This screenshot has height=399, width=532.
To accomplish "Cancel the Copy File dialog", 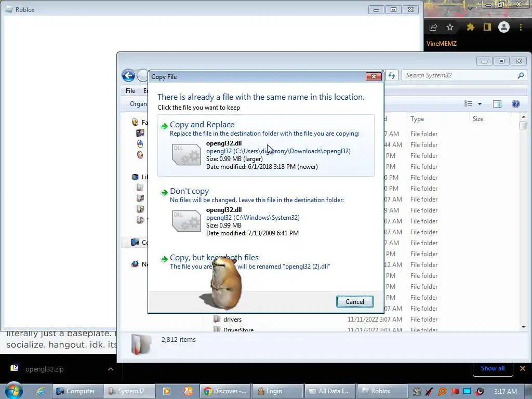I will pyautogui.click(x=355, y=302).
